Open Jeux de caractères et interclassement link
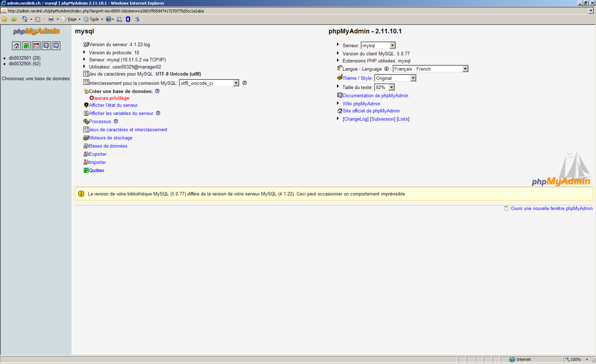Image resolution: width=596 pixels, height=364 pixels. pyautogui.click(x=128, y=129)
